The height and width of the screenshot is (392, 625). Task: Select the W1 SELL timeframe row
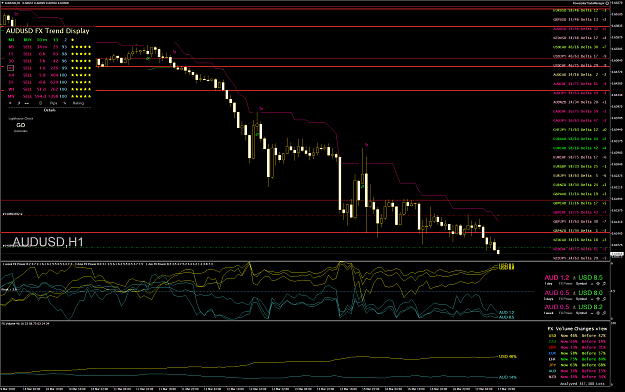(49, 89)
